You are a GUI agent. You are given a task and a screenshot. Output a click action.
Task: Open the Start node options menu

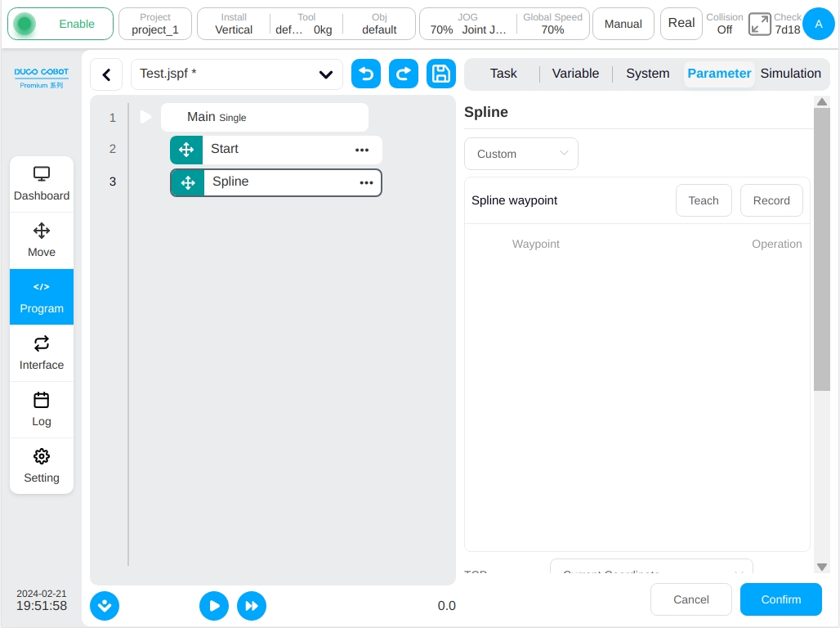[x=362, y=150]
